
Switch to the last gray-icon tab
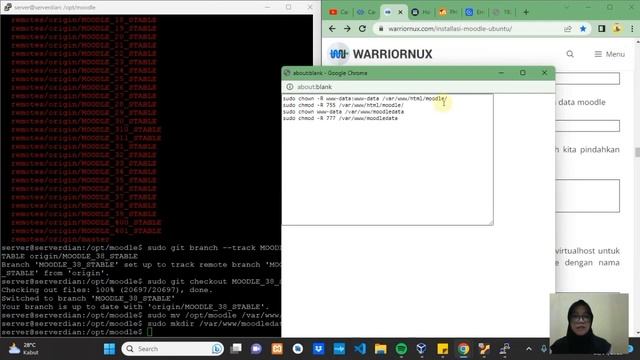click(x=501, y=12)
